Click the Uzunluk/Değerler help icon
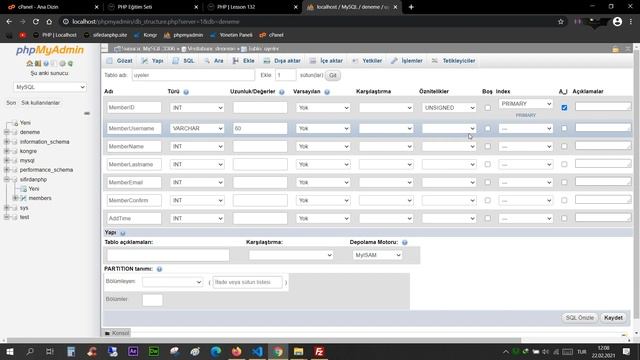Viewport: 640px width, 360px height. (x=282, y=92)
